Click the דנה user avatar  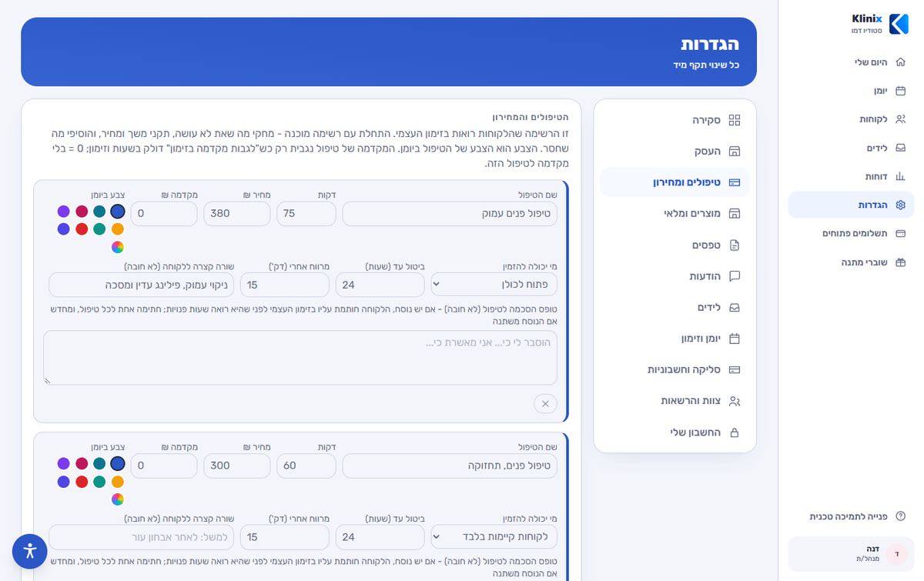tap(896, 553)
